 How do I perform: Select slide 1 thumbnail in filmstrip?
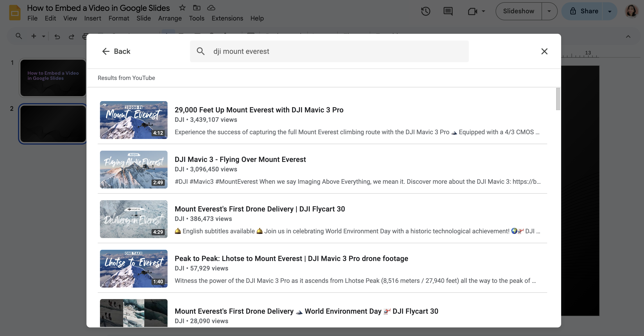[53, 78]
